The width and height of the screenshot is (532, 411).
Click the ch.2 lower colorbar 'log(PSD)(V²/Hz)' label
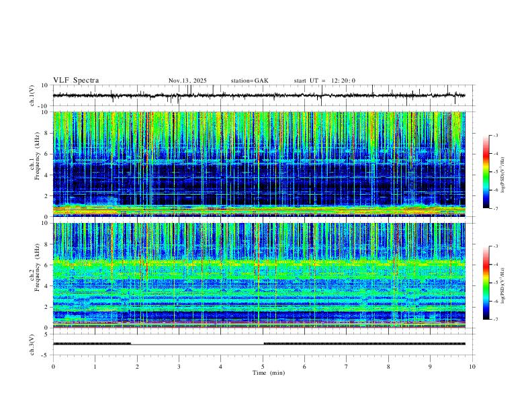503,285
